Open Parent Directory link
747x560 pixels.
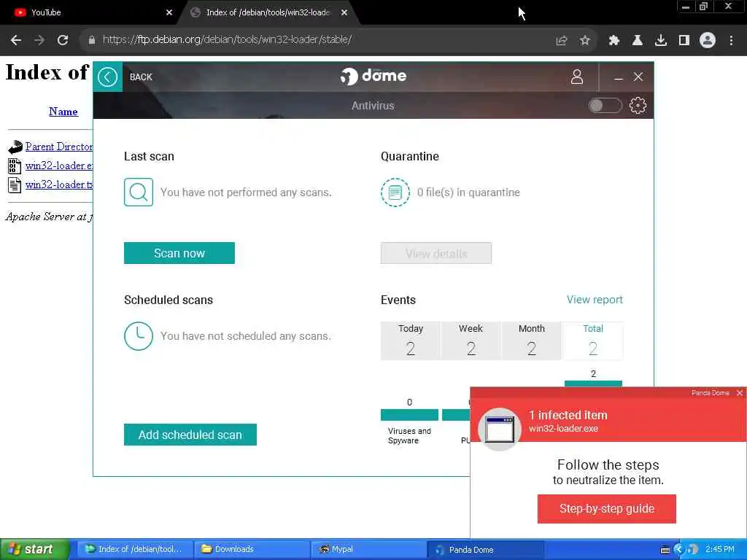pos(58,147)
